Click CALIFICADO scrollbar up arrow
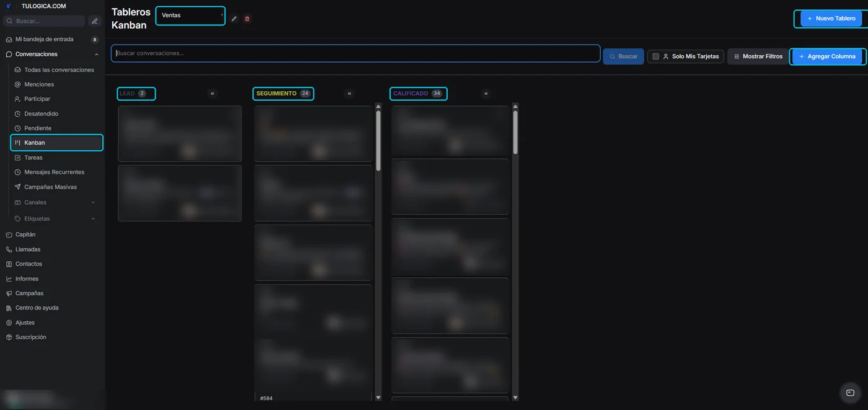This screenshot has height=410, width=868. point(515,107)
